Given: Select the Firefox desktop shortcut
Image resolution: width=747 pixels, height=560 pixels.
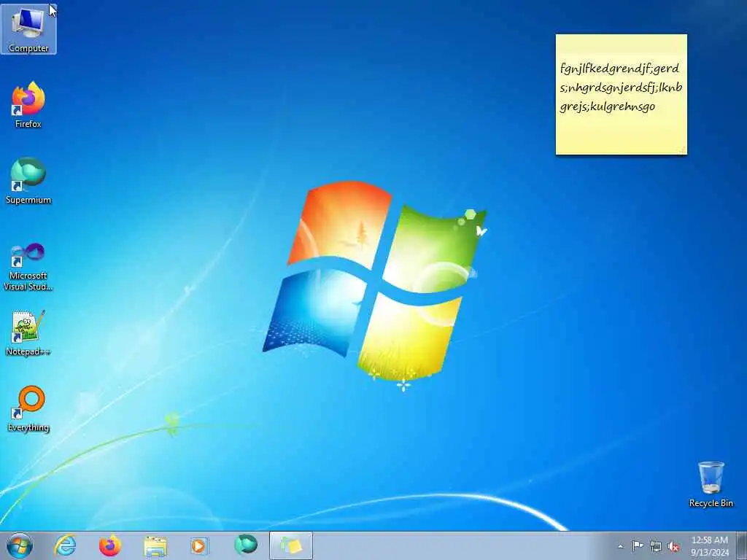Looking at the screenshot, I should point(28,105).
